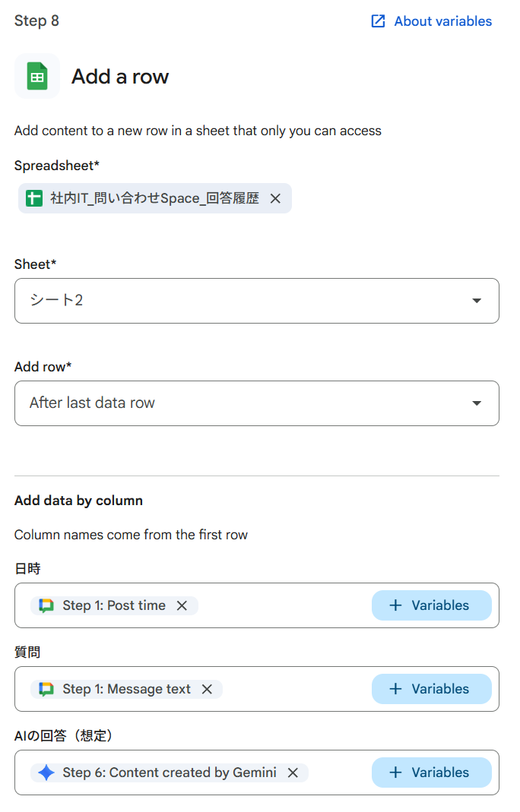Click the Google Chat icon in Post time chip
This screenshot has height=812, width=520.
[46, 605]
